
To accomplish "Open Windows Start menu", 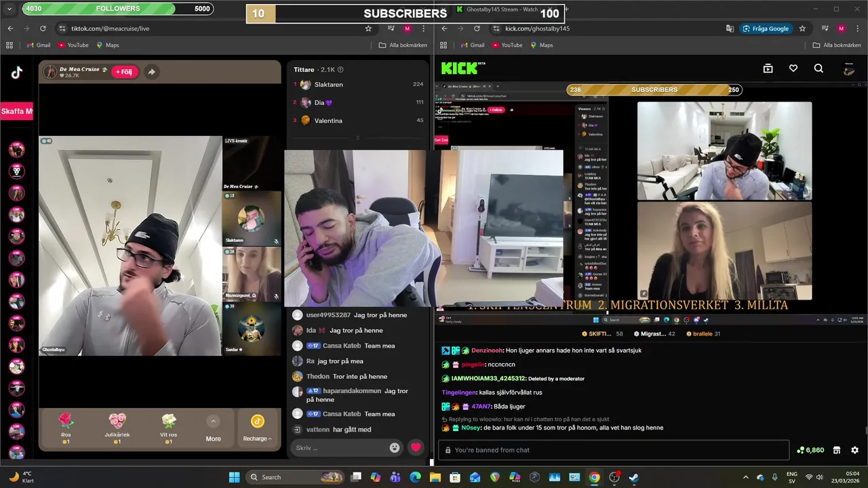I will (x=234, y=477).
